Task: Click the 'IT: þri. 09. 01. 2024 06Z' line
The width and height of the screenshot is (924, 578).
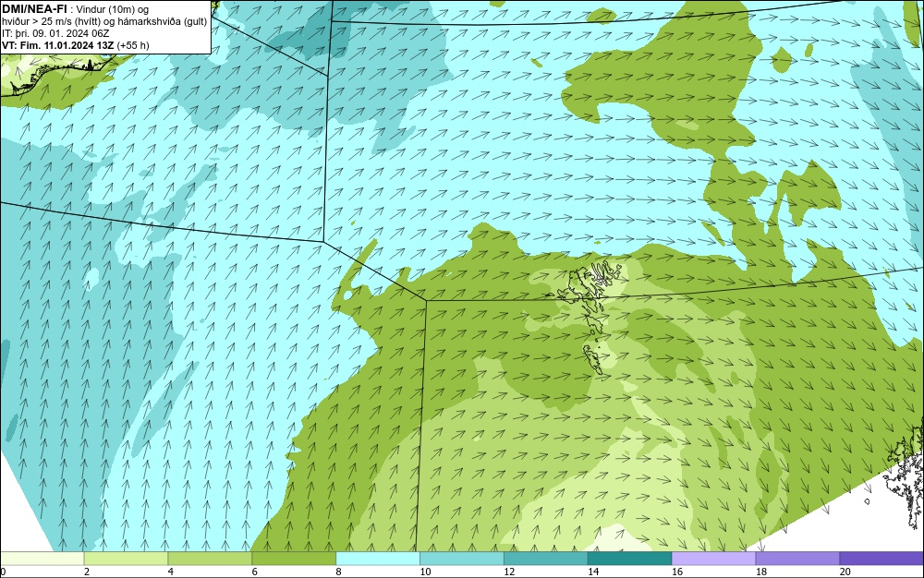Action: 55,33
